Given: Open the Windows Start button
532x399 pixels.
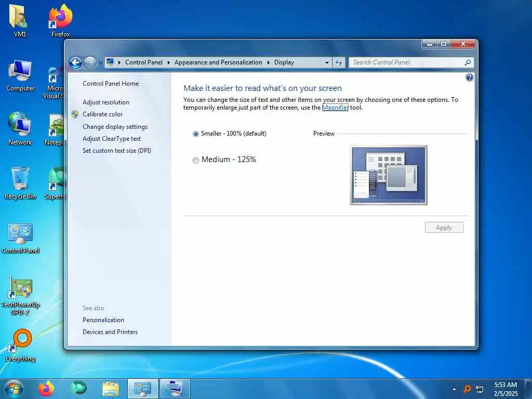Looking at the screenshot, I should pyautogui.click(x=14, y=389).
